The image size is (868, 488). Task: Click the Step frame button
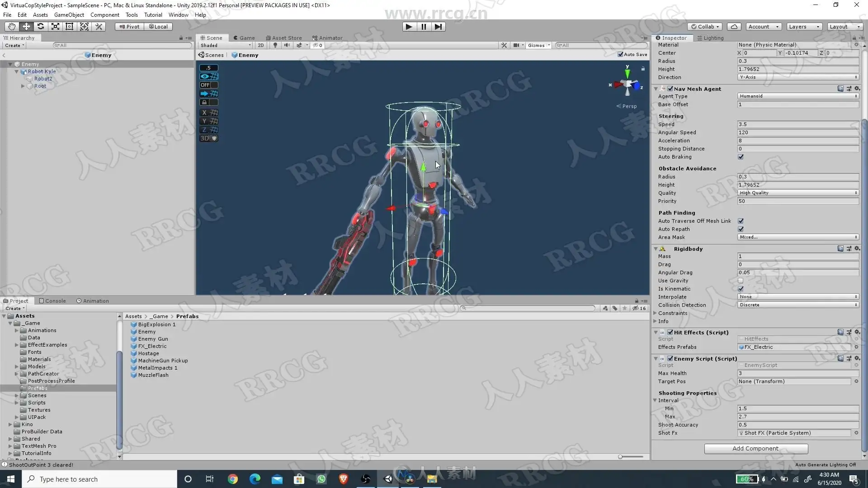[438, 27]
